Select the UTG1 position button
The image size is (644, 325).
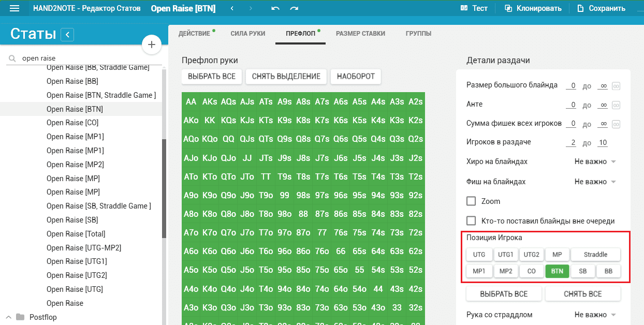tap(505, 255)
